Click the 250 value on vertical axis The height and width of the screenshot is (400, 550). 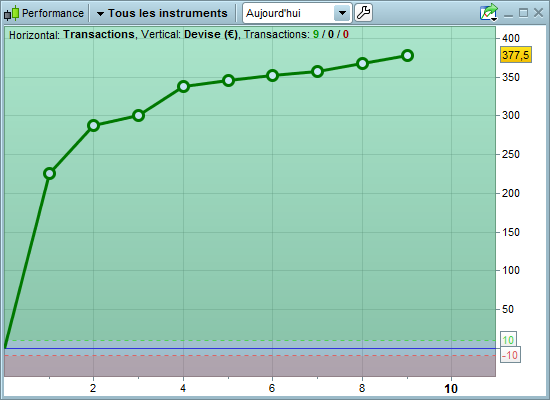[511, 154]
